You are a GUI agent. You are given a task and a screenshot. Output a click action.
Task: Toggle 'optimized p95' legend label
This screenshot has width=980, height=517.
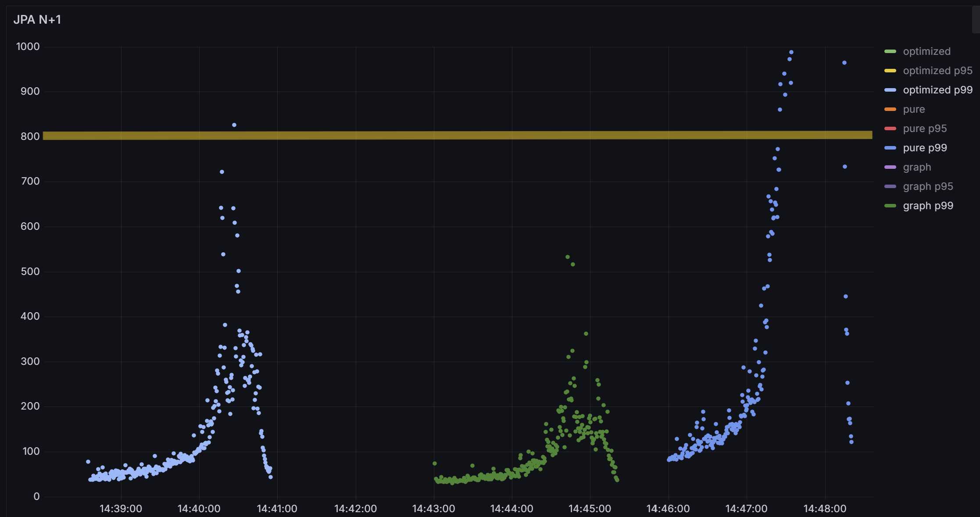[x=937, y=71]
